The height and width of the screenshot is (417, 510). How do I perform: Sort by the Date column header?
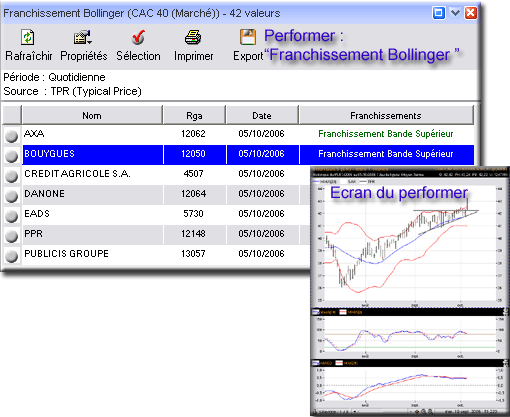262,115
